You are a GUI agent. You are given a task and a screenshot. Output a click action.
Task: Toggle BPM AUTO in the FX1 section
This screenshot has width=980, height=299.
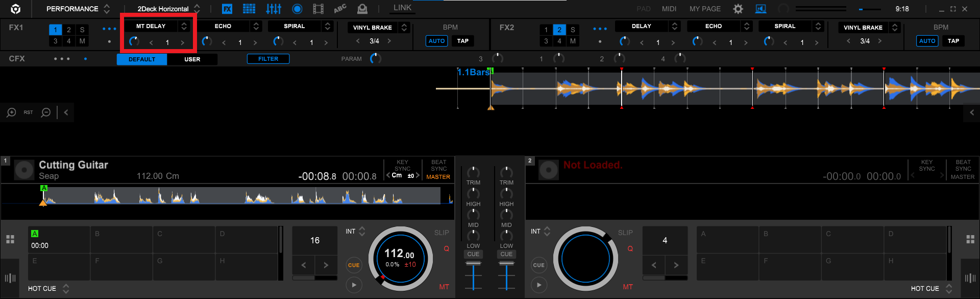point(436,41)
